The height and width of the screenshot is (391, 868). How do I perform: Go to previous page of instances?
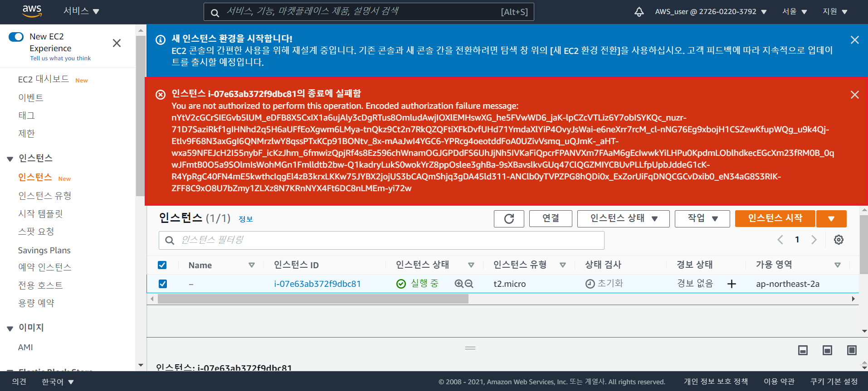tap(780, 240)
